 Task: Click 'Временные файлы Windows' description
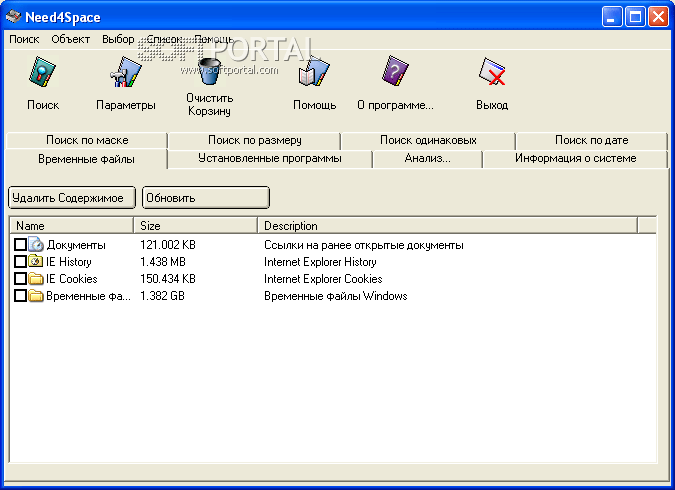(335, 296)
